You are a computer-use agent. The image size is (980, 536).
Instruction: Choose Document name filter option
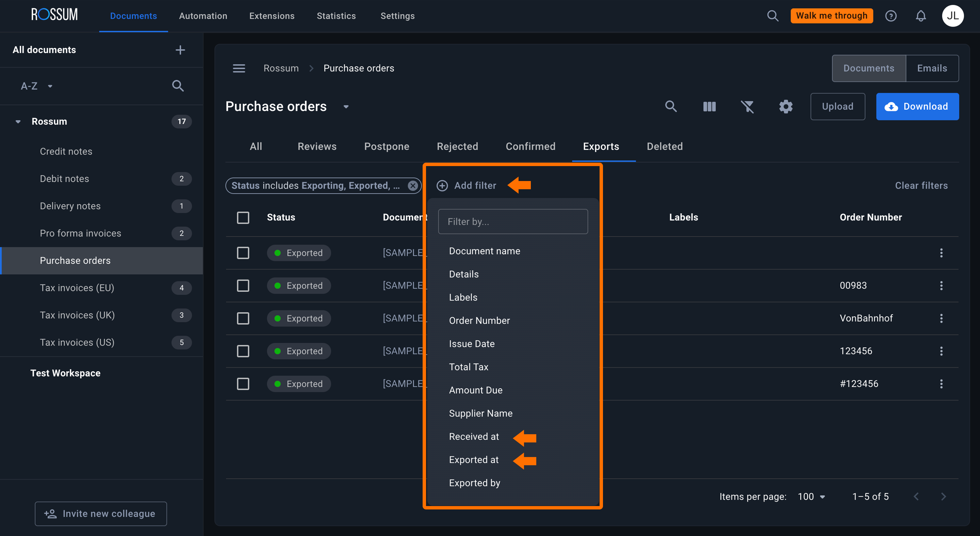484,251
